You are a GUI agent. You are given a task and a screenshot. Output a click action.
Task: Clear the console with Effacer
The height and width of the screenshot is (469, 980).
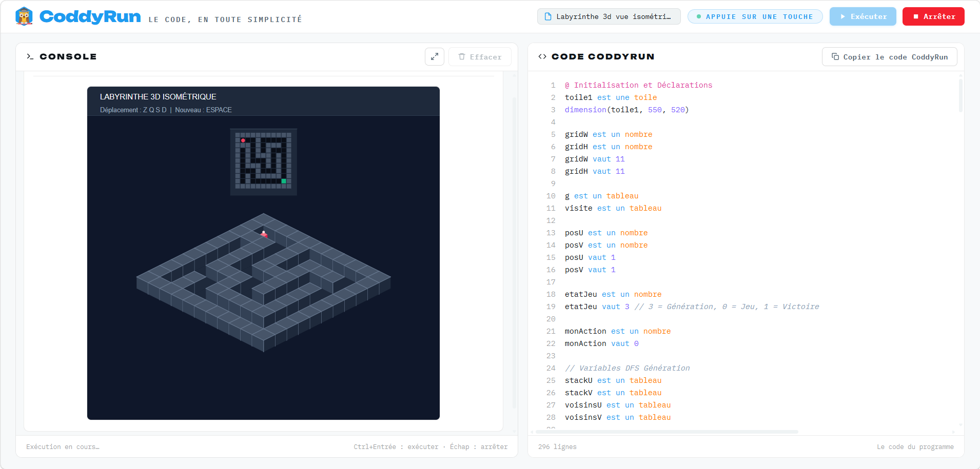[480, 57]
